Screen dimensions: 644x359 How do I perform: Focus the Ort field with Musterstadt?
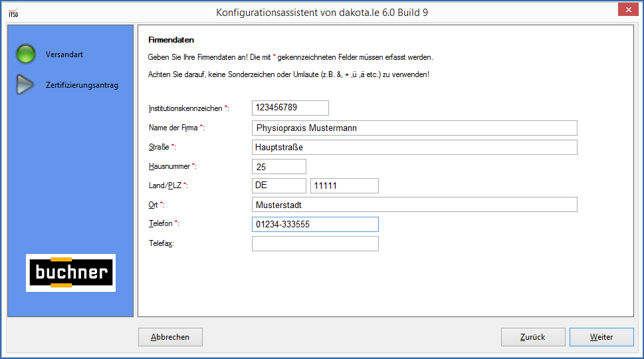tap(414, 205)
